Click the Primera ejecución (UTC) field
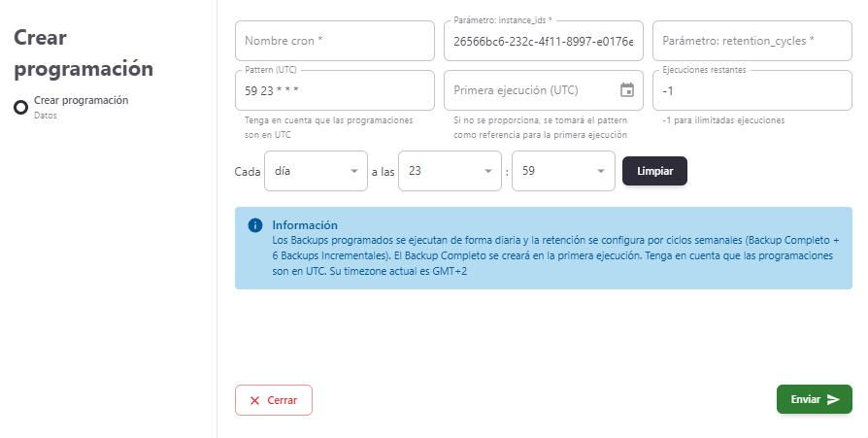Viewport: 868px width, 438px height. coord(531,90)
